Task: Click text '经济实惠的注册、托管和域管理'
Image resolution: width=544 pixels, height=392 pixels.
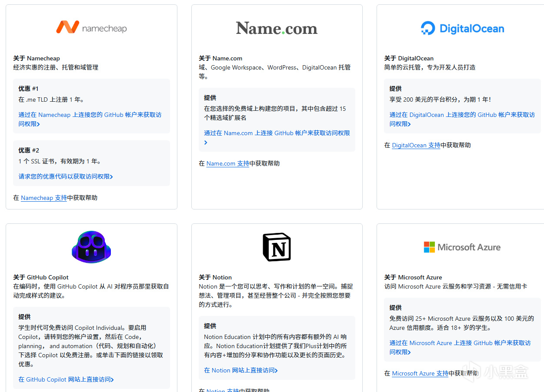Action: point(56,67)
